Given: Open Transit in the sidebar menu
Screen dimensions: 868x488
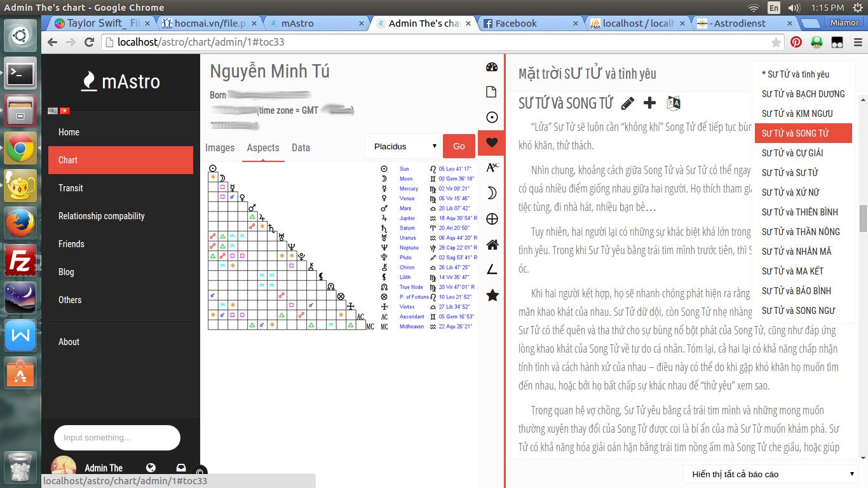Looking at the screenshot, I should [71, 188].
